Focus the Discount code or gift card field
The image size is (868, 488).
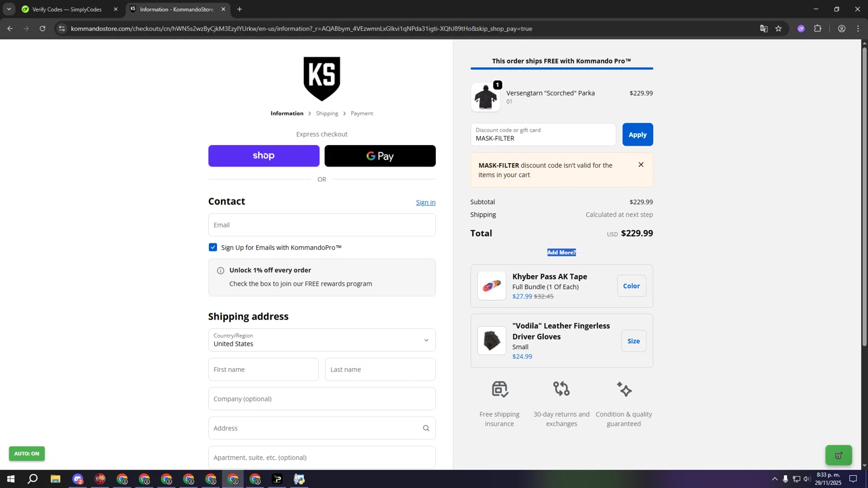pos(543,135)
